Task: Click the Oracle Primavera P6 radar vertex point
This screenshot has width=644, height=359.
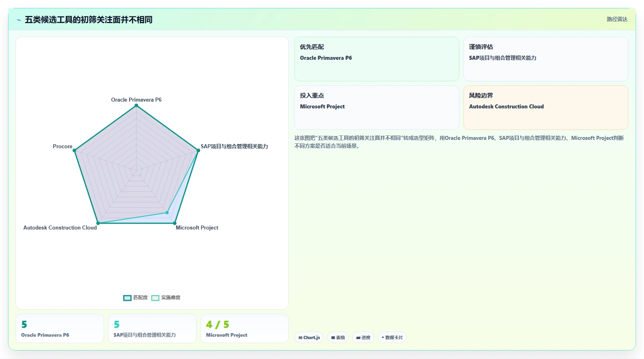Action: coord(136,106)
